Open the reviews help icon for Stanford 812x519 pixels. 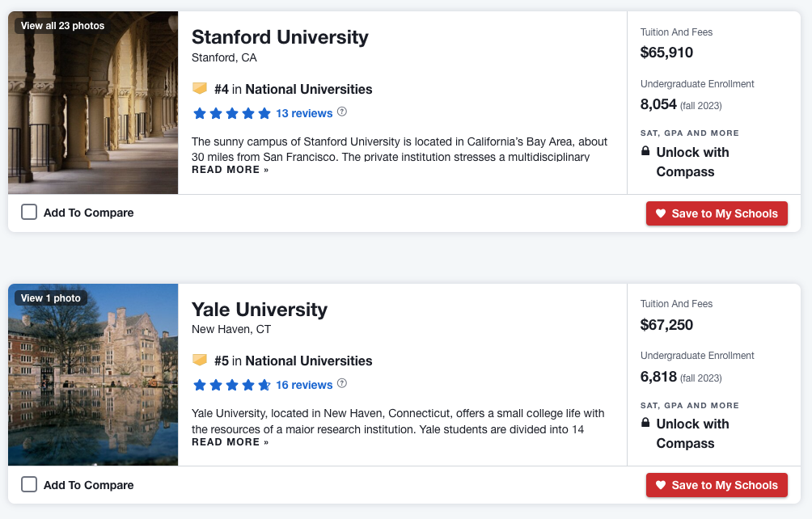point(342,112)
